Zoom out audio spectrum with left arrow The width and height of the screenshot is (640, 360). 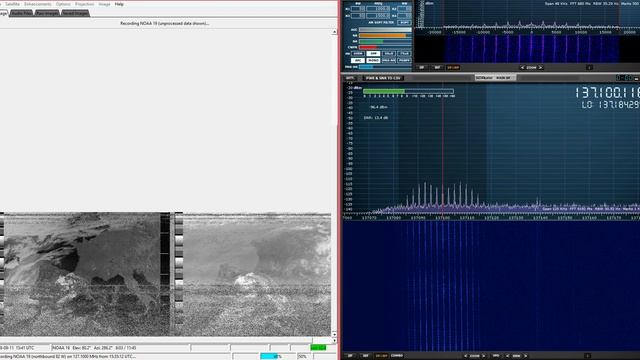point(522,67)
